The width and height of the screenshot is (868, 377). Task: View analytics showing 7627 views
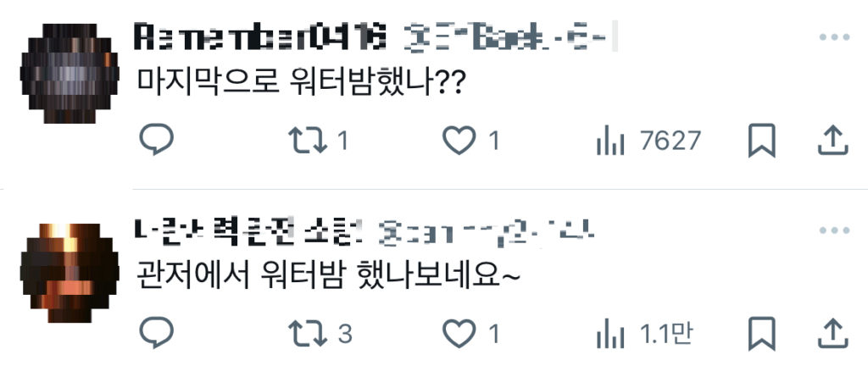point(648,141)
